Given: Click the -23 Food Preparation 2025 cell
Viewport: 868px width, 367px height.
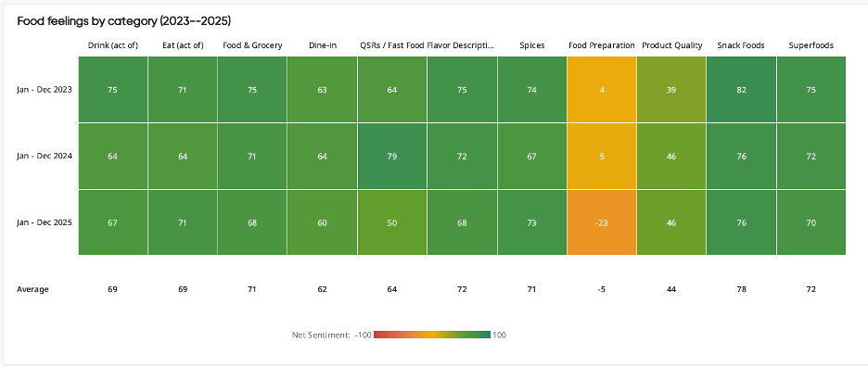Looking at the screenshot, I should pos(602,222).
